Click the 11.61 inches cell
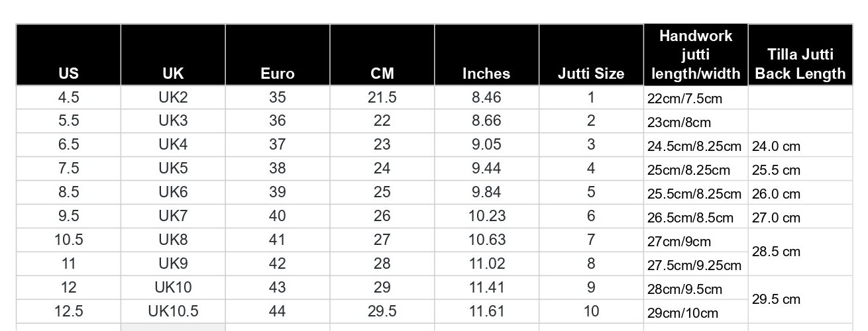The image size is (868, 331). pos(486,310)
